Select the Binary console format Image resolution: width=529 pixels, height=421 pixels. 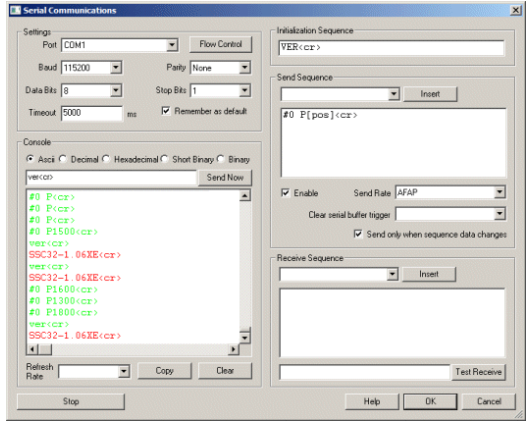pos(220,159)
